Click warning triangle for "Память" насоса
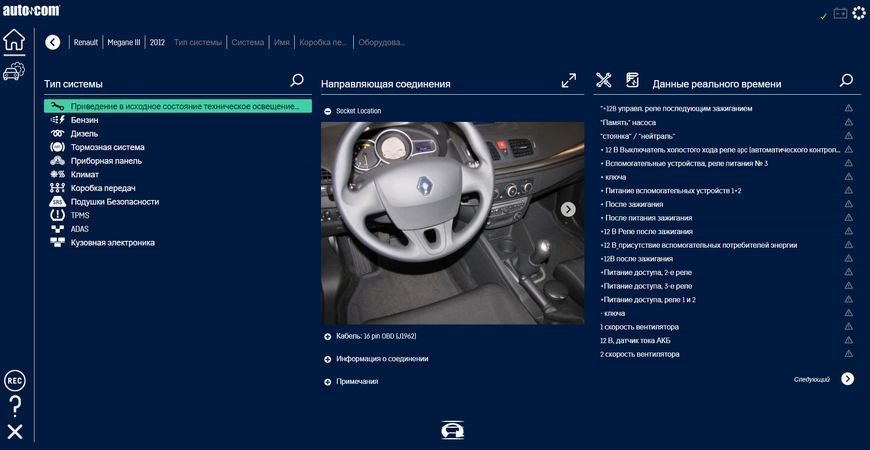 pyautogui.click(x=848, y=122)
